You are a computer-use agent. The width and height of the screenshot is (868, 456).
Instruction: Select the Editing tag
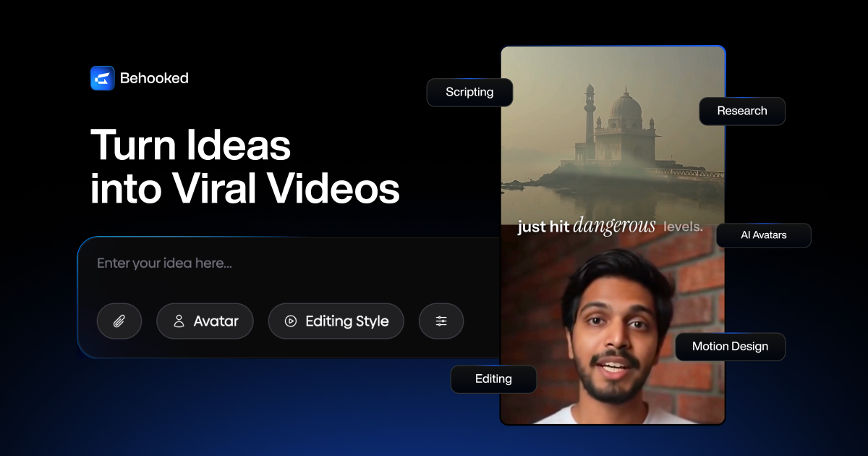(x=493, y=379)
